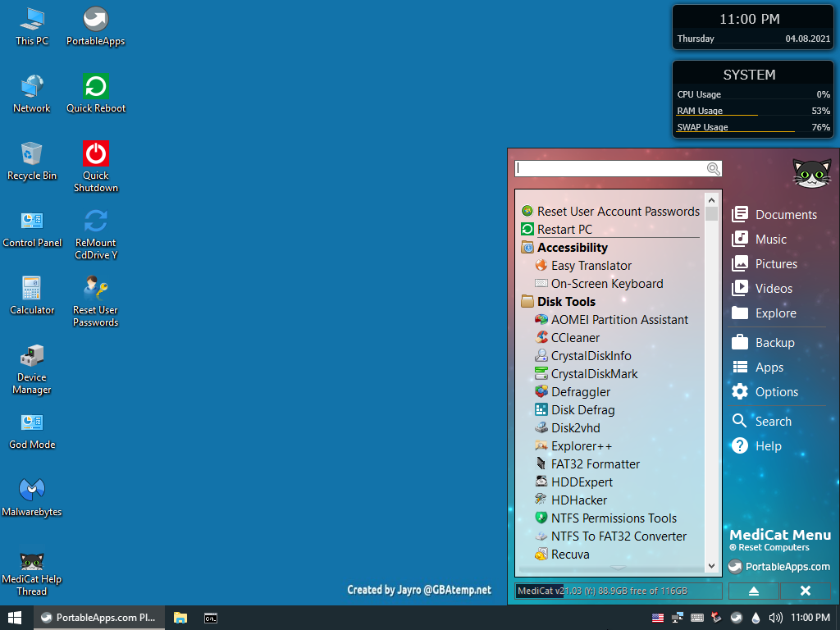The height and width of the screenshot is (630, 840).
Task: Launch CrystalDiskMark
Action: coord(586,374)
